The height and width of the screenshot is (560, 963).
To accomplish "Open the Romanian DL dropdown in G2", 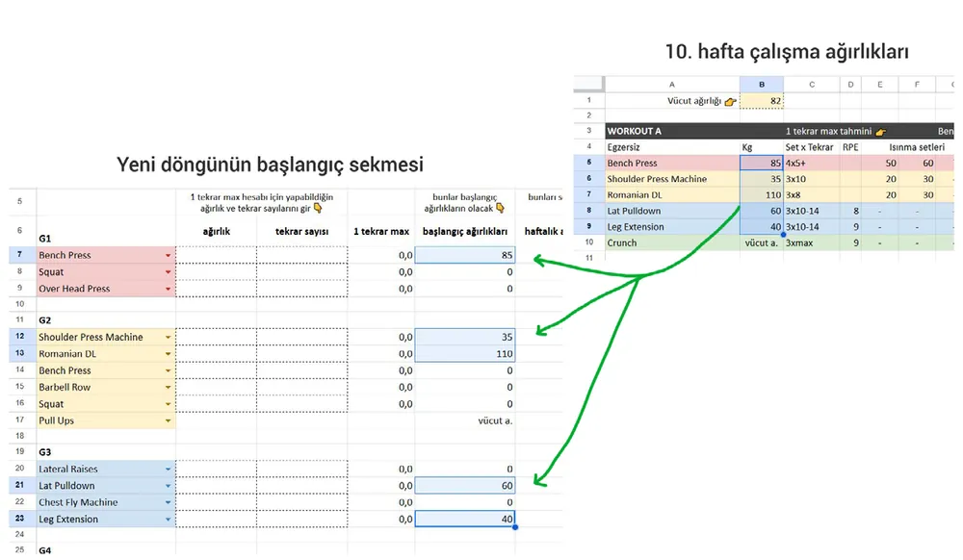I will tap(168, 354).
